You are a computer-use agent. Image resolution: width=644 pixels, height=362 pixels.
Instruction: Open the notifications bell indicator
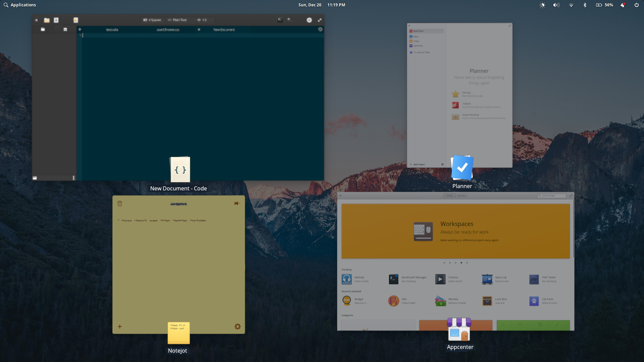point(623,5)
